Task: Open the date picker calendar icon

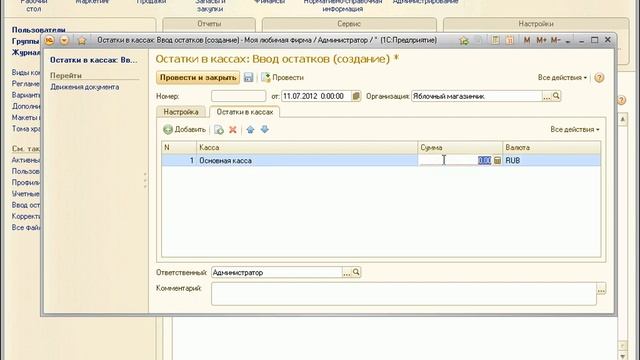Action: (x=356, y=96)
